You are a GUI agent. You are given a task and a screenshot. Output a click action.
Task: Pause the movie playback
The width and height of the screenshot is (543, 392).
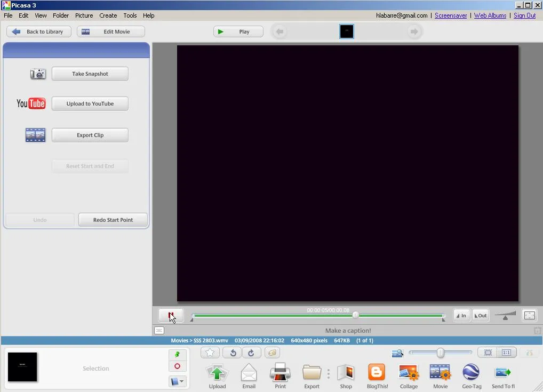click(x=171, y=316)
